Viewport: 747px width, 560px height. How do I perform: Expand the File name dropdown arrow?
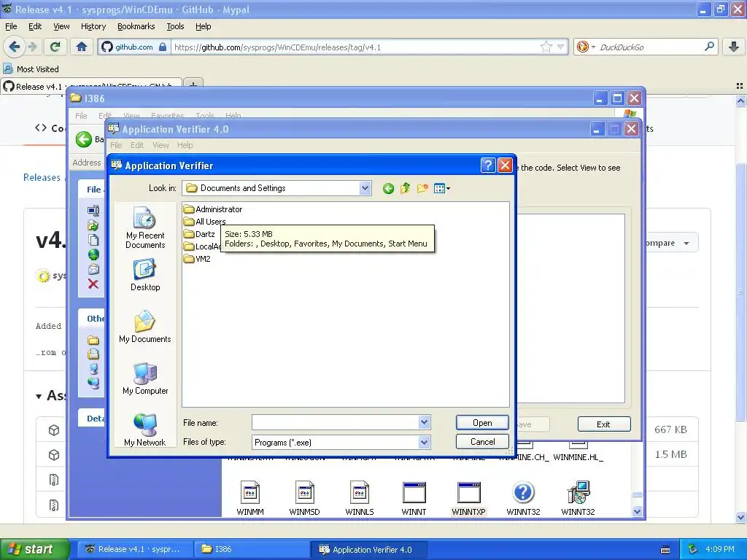424,422
